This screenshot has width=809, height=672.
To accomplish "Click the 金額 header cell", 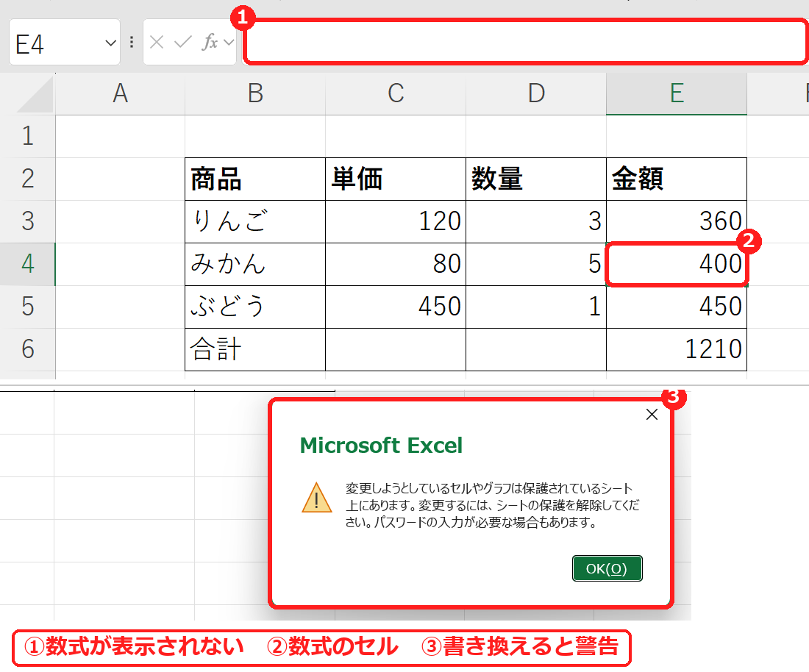I will click(677, 179).
